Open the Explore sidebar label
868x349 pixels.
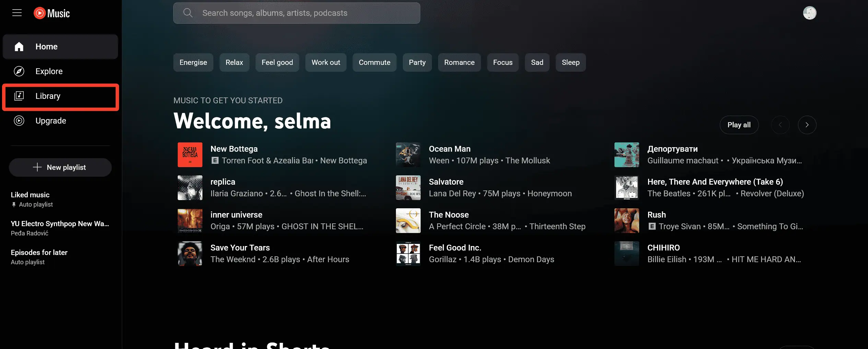pyautogui.click(x=49, y=71)
